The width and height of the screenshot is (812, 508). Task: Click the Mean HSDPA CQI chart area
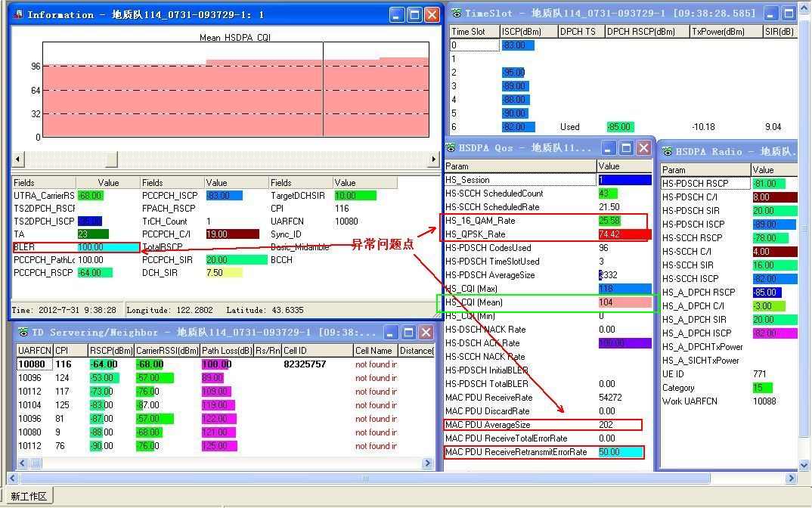(236, 90)
